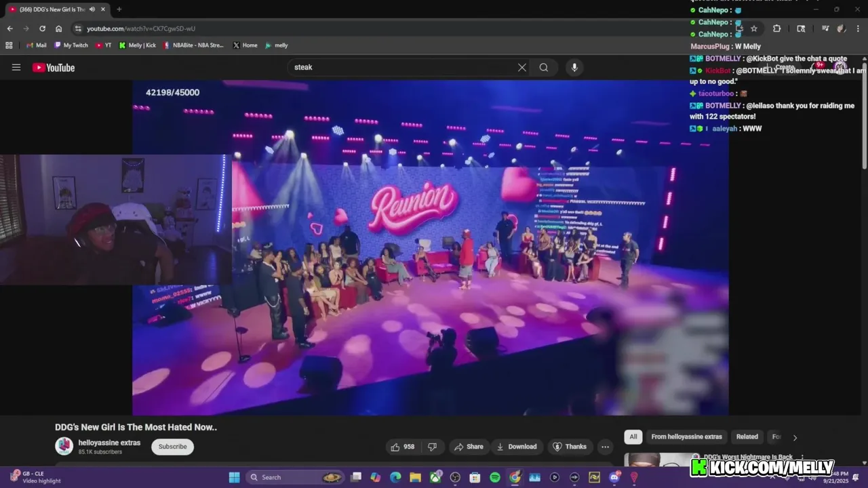Open the browser home page
The height and width of the screenshot is (488, 868).
coord(59,28)
